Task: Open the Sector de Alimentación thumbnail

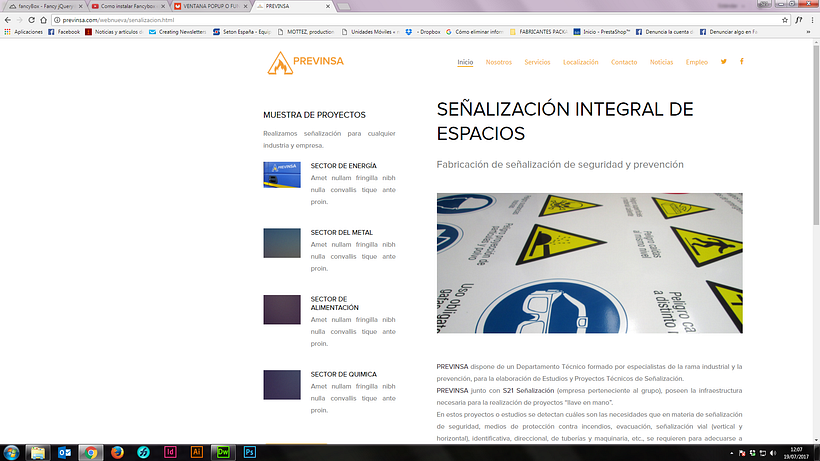Action: coord(282,309)
